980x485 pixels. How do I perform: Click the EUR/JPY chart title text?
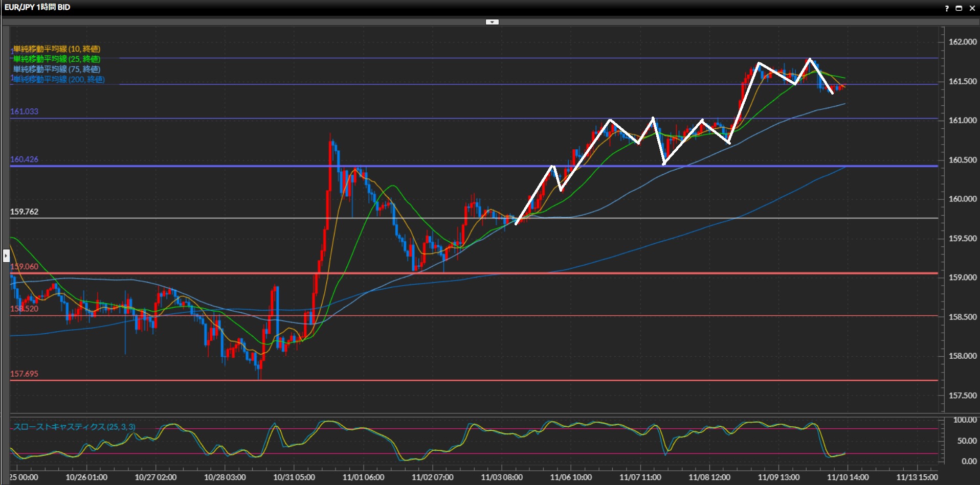pyautogui.click(x=37, y=7)
